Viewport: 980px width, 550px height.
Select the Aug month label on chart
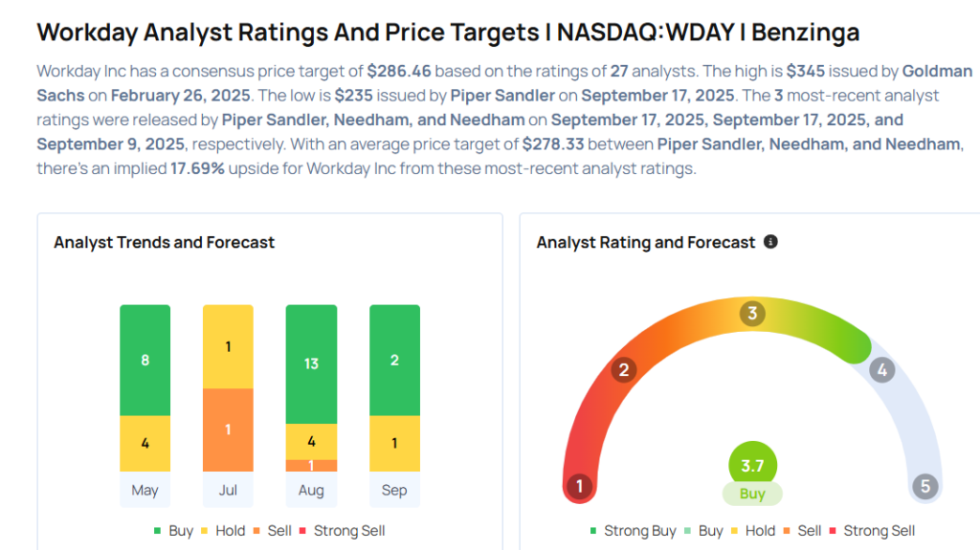click(x=311, y=491)
